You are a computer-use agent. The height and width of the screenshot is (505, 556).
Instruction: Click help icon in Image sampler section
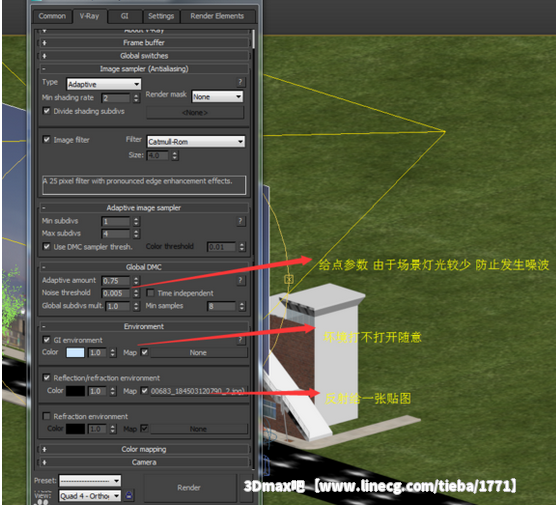click(x=240, y=82)
